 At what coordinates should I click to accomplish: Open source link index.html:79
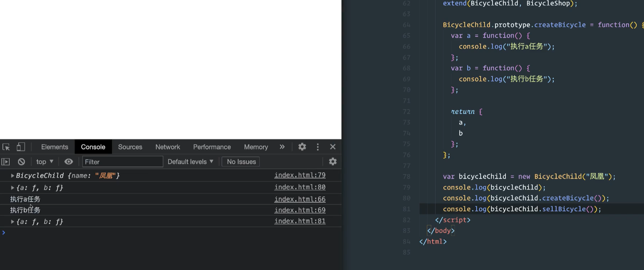(300, 175)
